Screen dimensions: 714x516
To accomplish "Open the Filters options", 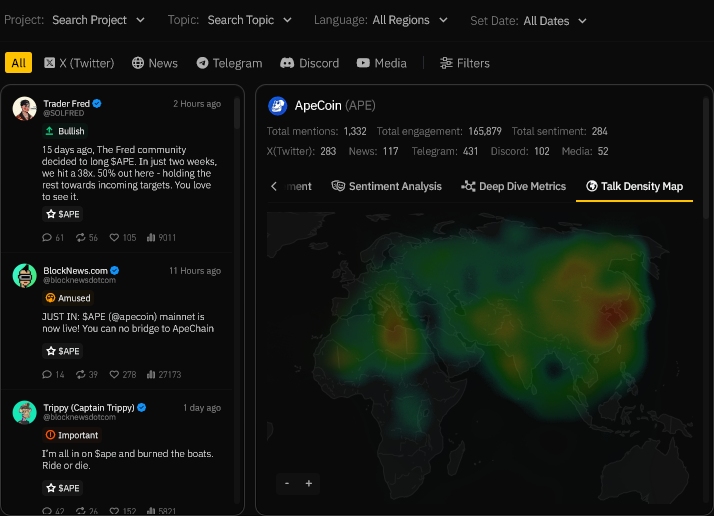I will (465, 63).
